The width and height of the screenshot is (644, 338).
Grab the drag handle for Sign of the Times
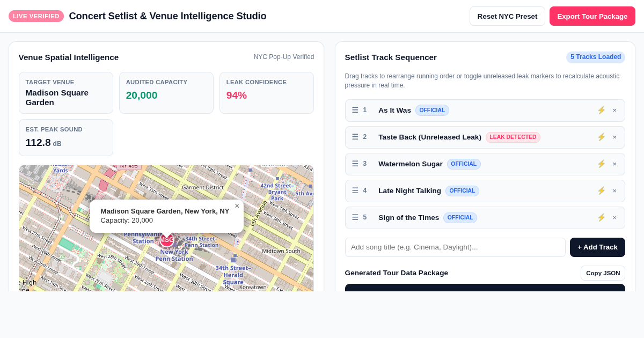[355, 217]
